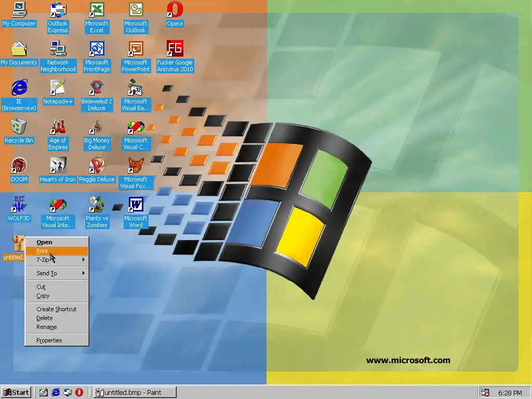
Task: Click the Outlook Express quick launch icon
Action: (68, 393)
